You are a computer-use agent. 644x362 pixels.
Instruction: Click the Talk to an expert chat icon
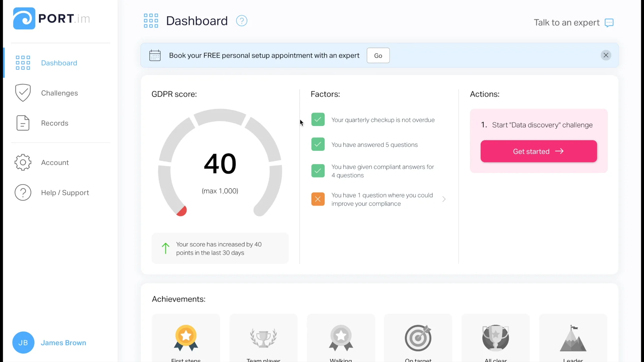pyautogui.click(x=609, y=23)
